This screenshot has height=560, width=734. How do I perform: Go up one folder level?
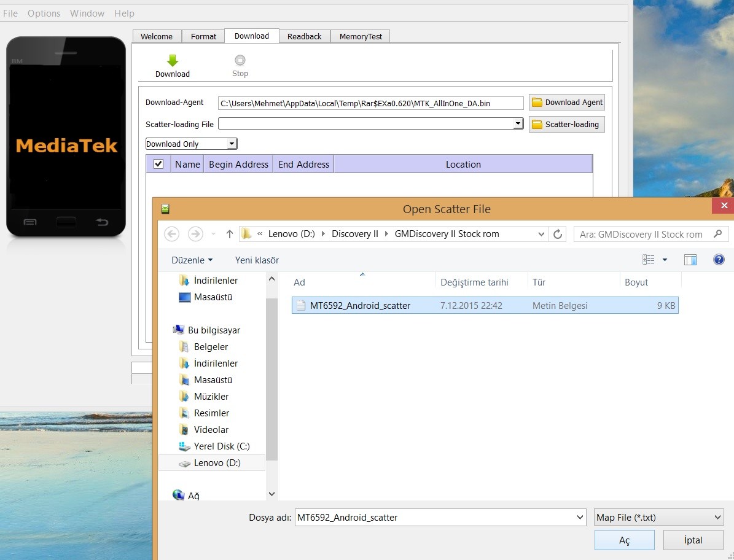230,234
